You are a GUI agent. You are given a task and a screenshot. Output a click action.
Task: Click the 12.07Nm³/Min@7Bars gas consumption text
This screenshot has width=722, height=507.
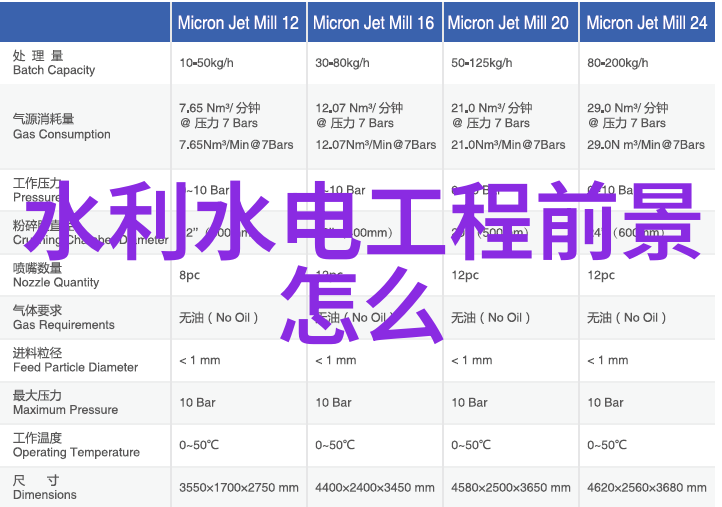[x=375, y=145]
